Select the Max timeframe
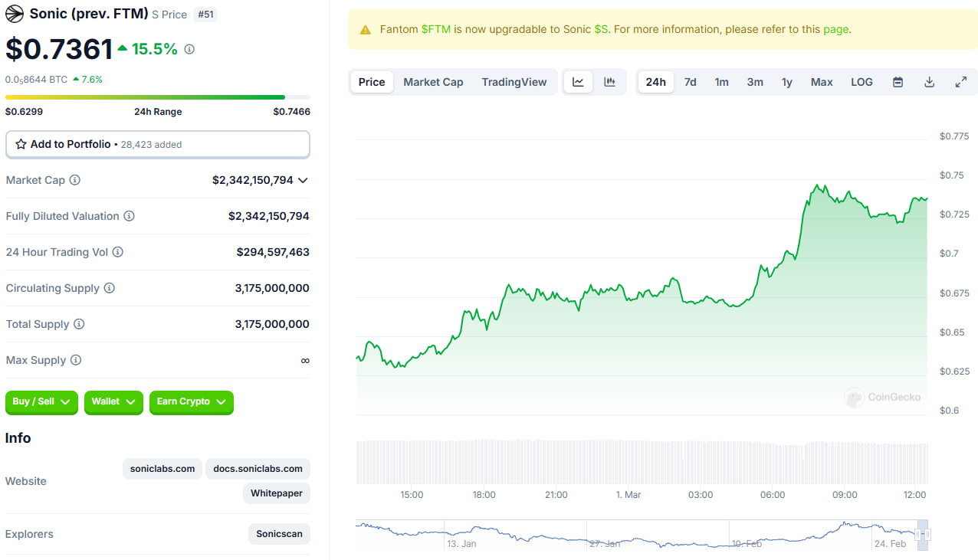This screenshot has height=560, width=978. click(822, 82)
